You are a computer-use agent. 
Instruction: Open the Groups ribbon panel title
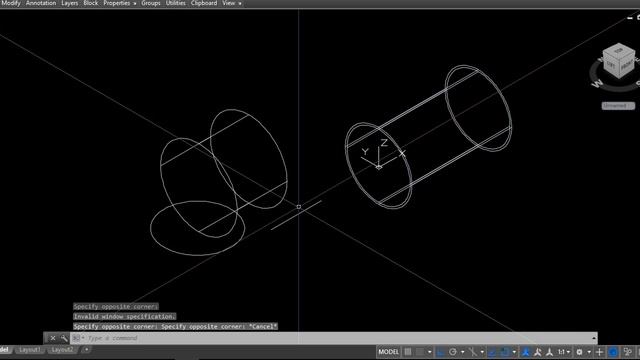click(151, 3)
